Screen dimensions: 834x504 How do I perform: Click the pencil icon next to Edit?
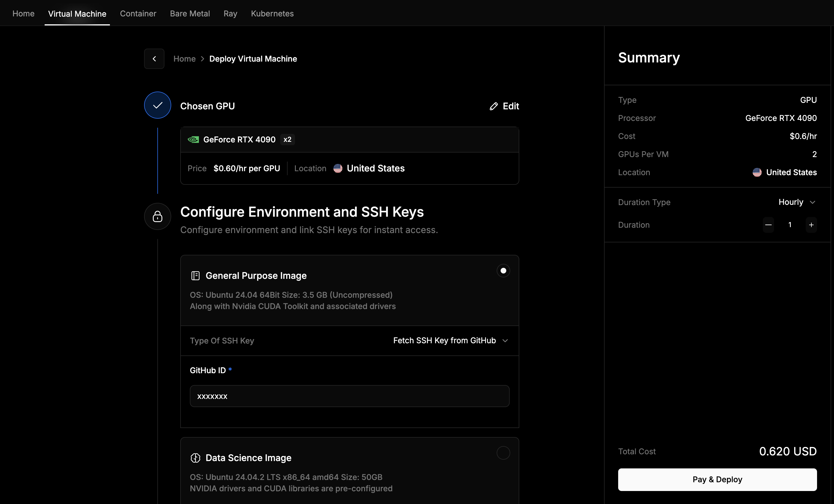pos(494,106)
